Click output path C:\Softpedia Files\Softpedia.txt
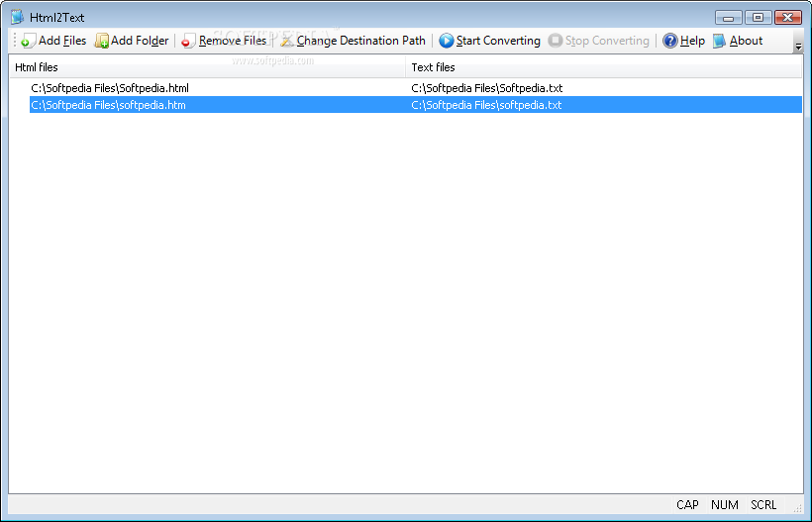 487,88
